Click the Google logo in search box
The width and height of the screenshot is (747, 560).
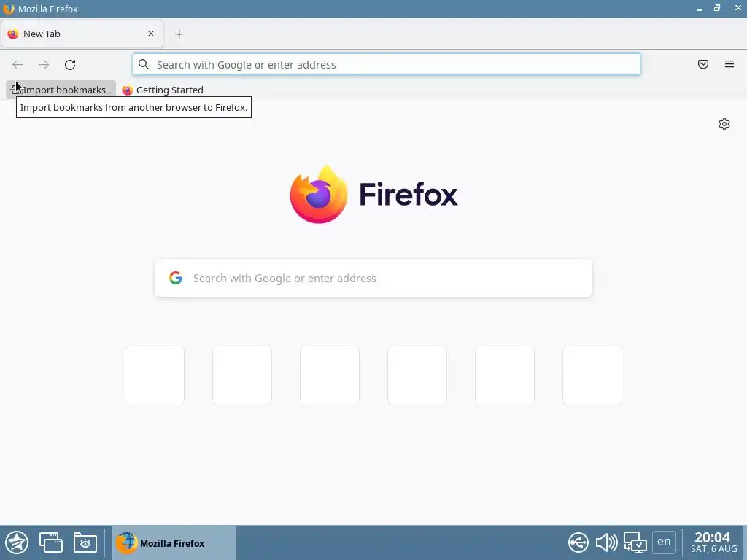(x=176, y=278)
